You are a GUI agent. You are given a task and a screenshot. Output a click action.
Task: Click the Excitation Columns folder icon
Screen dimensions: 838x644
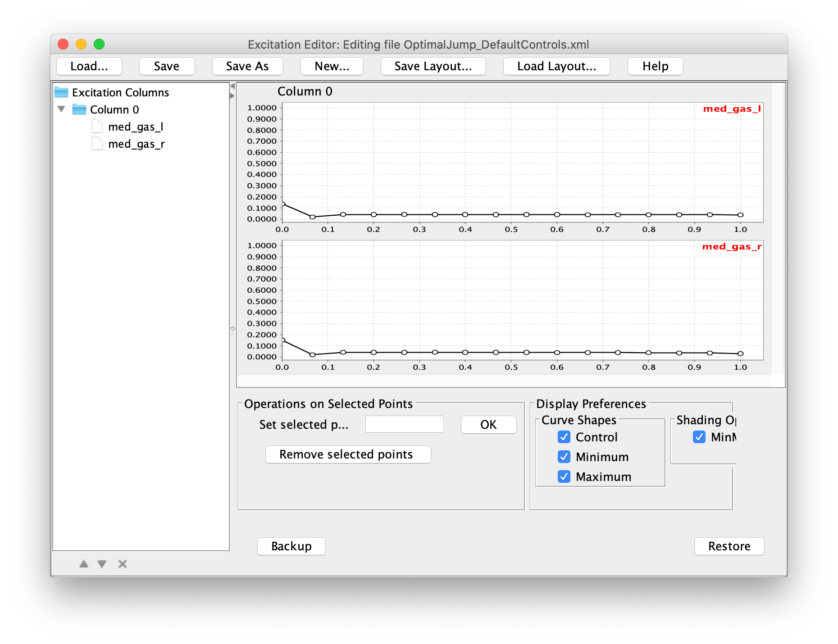[61, 92]
